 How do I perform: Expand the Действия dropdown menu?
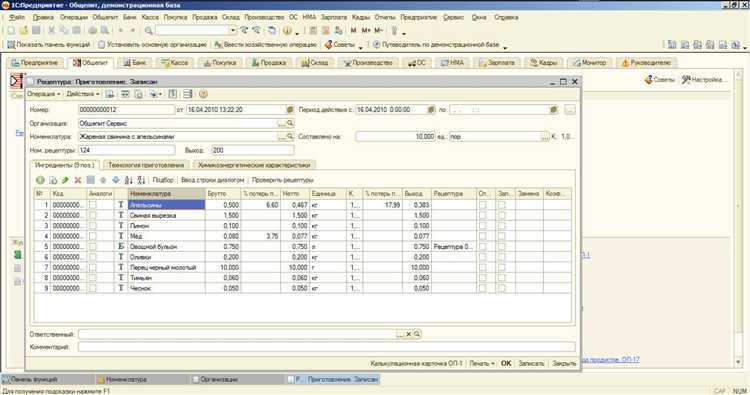tap(82, 94)
